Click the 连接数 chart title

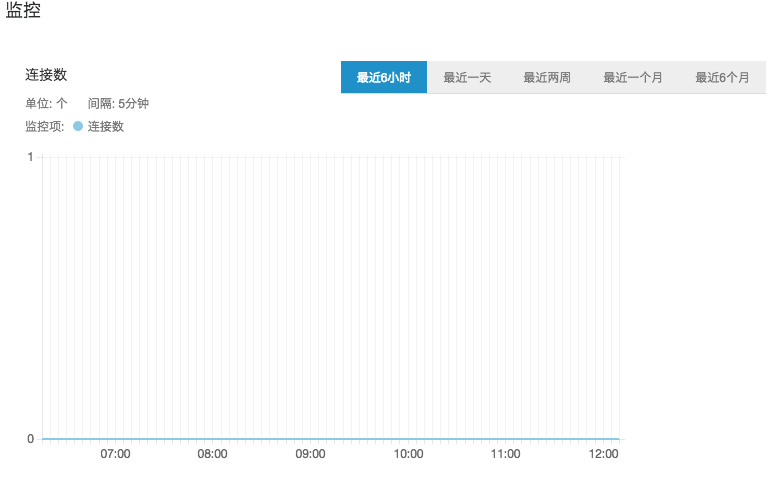coord(46,75)
